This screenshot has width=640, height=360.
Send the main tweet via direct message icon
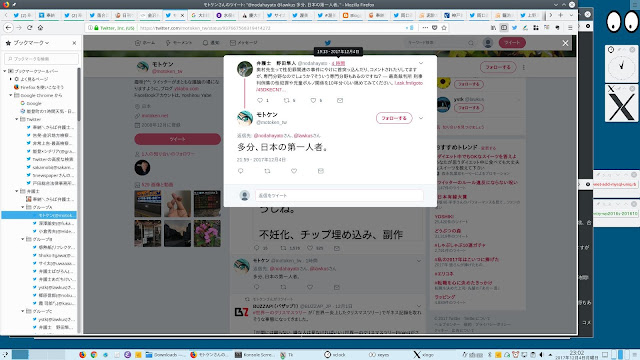tap(321, 171)
